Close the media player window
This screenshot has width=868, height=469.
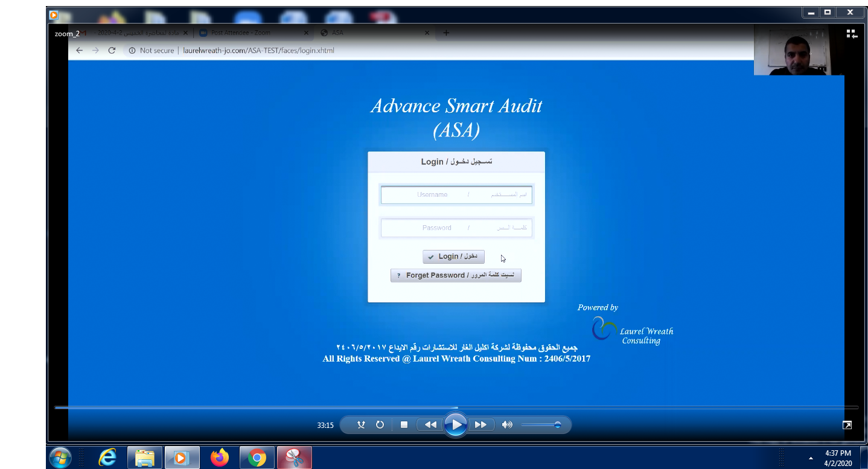click(x=850, y=12)
